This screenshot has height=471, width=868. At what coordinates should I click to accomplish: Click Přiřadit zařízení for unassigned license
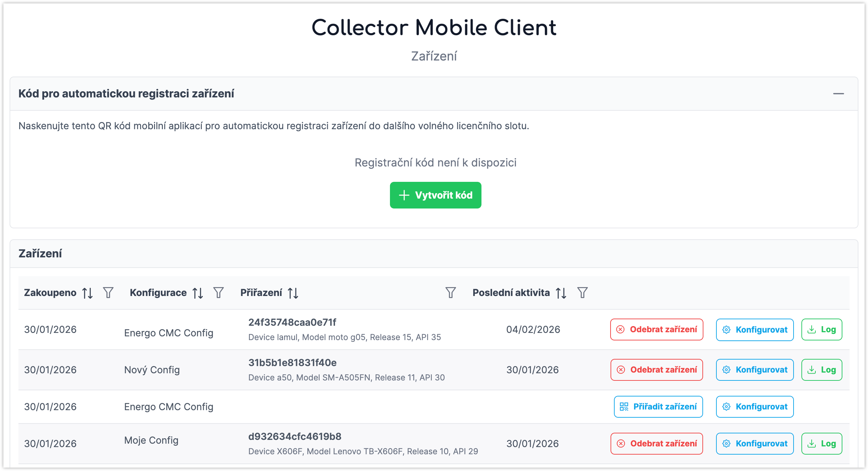click(658, 407)
